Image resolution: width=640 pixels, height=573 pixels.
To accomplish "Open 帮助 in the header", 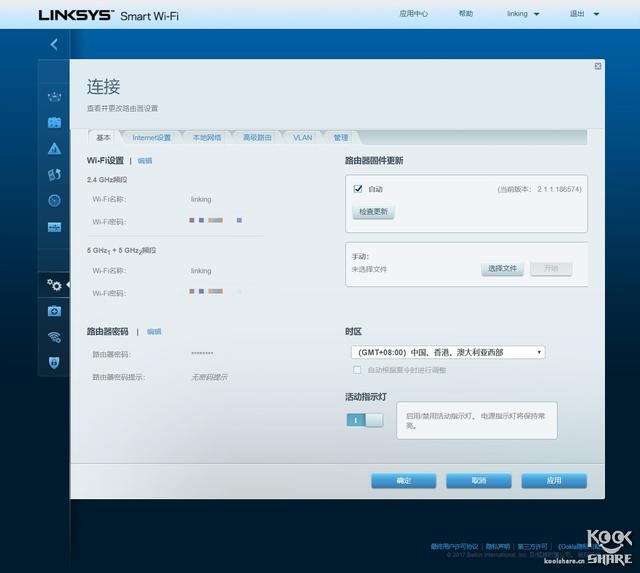I will coord(466,14).
